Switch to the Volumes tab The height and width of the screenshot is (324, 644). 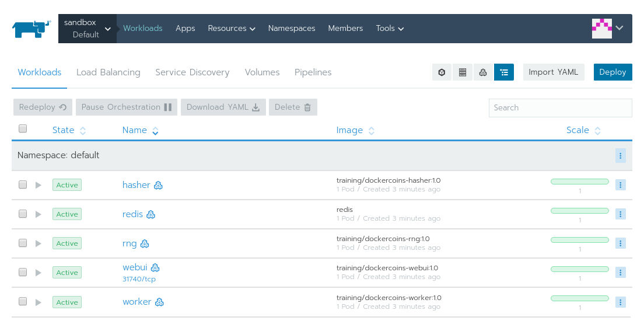(x=262, y=72)
